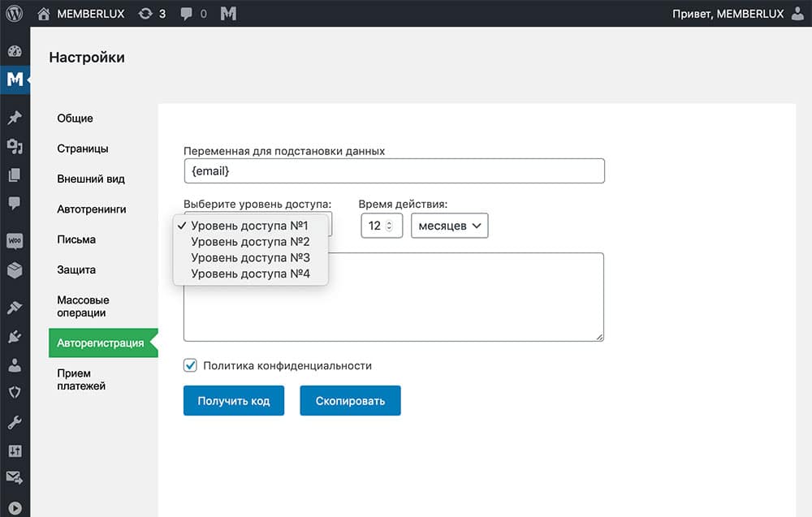This screenshot has width=812, height=517.
Task: Click the updates refresh icon in top bar
Action: (x=145, y=14)
